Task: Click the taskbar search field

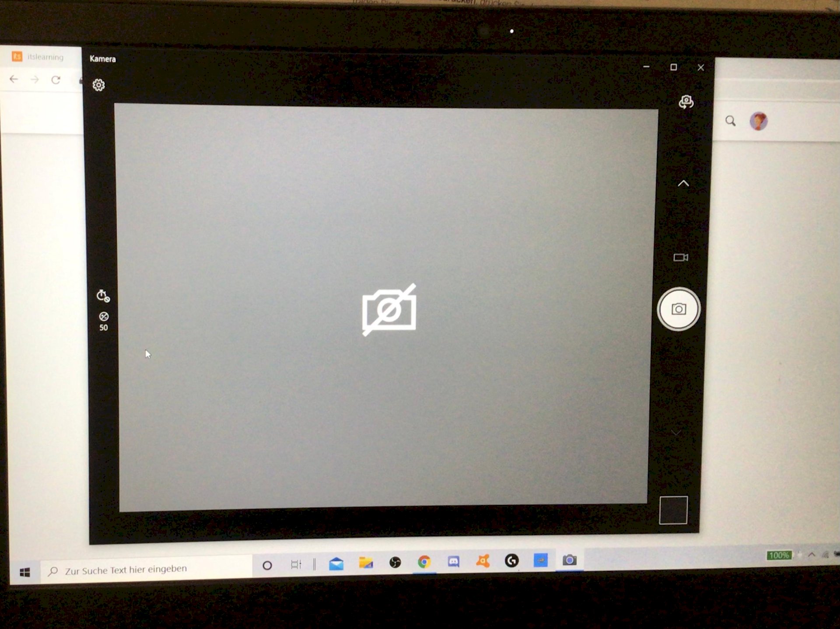Action: 147,570
